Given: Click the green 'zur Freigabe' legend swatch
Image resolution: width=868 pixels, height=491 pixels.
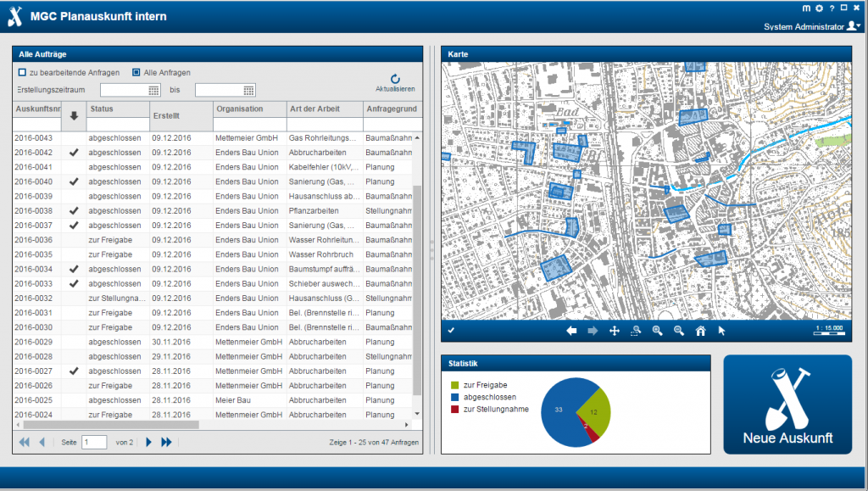Looking at the screenshot, I should click(x=455, y=385).
